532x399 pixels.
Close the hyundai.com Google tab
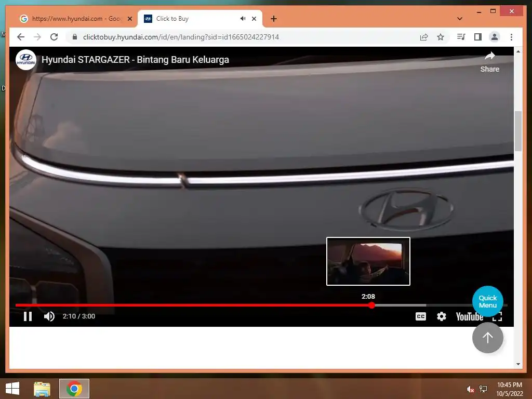(x=129, y=19)
